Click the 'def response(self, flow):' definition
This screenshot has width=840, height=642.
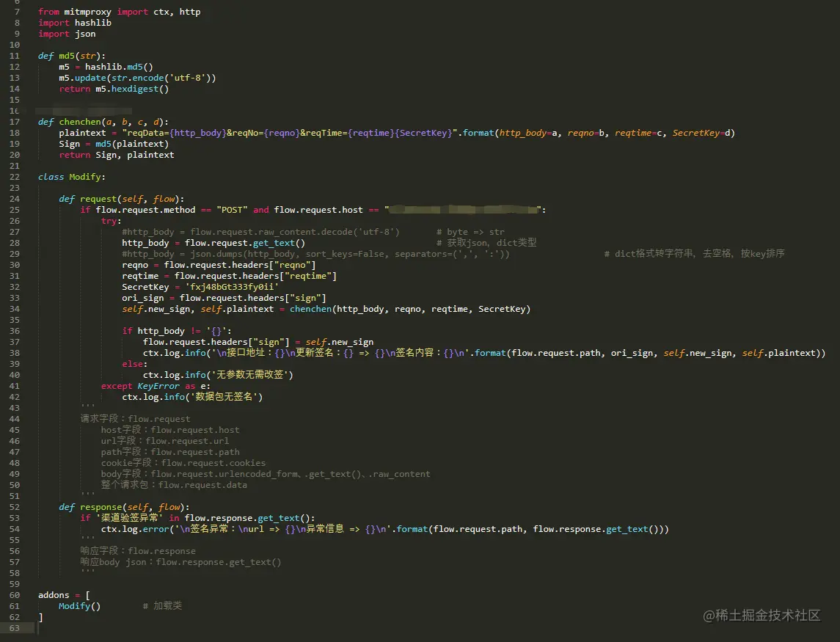(x=124, y=507)
